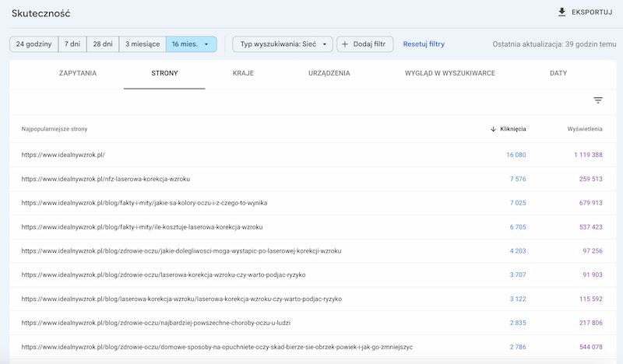The height and width of the screenshot is (364, 623).
Task: Switch to the Zapytania tab
Action: pos(78,74)
